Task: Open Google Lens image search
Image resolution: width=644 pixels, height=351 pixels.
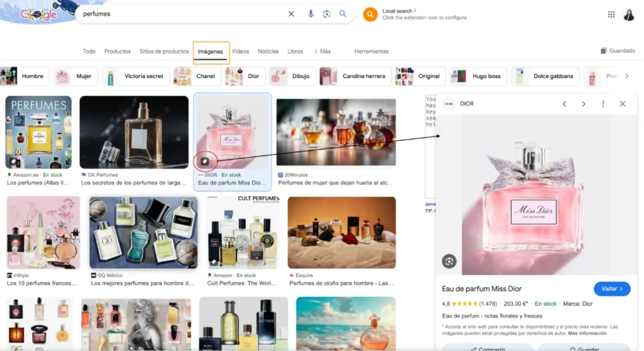Action: pyautogui.click(x=326, y=14)
